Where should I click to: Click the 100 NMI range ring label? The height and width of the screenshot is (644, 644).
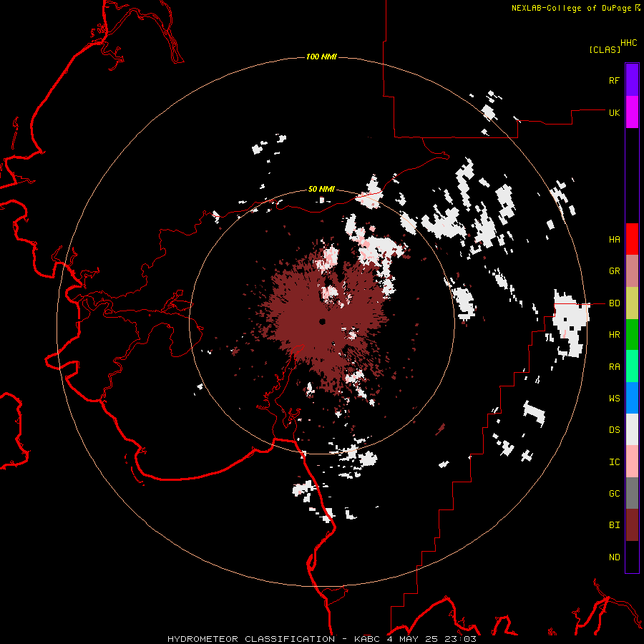point(321,57)
